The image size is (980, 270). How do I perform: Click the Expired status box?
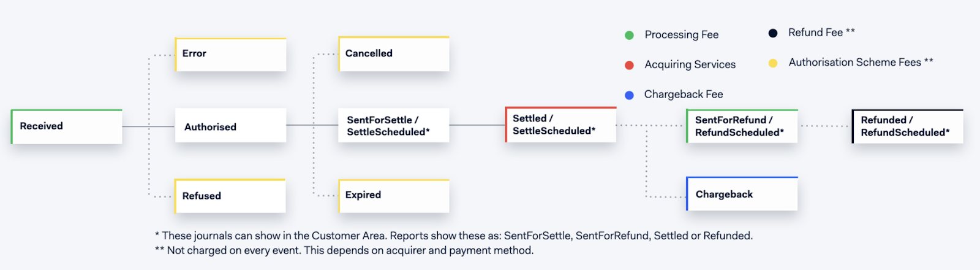(394, 195)
